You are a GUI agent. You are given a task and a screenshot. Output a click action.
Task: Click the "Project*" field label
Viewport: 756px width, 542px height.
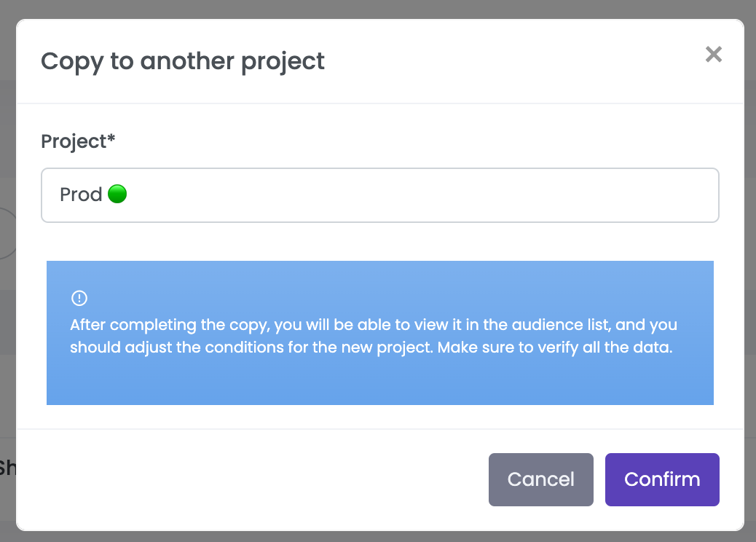pos(74,141)
